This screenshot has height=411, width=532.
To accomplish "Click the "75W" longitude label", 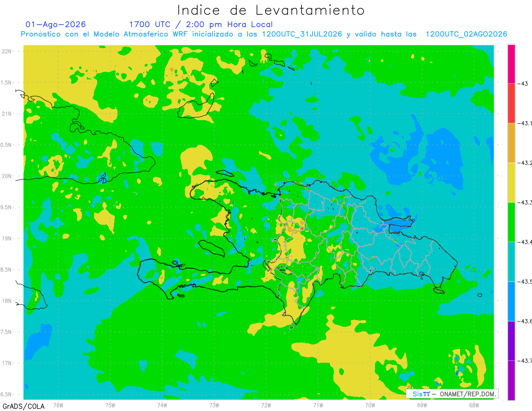I will 110,405.
